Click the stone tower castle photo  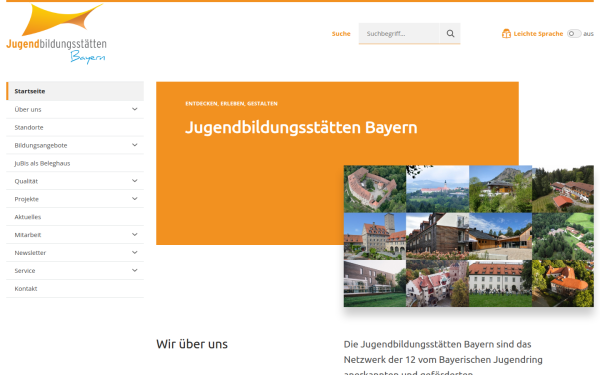tap(375, 236)
